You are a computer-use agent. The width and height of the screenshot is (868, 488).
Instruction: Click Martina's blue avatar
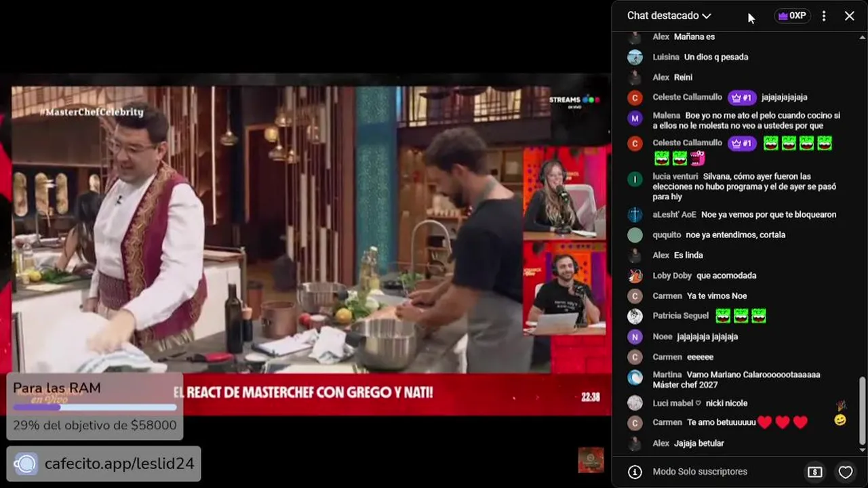pyautogui.click(x=635, y=378)
